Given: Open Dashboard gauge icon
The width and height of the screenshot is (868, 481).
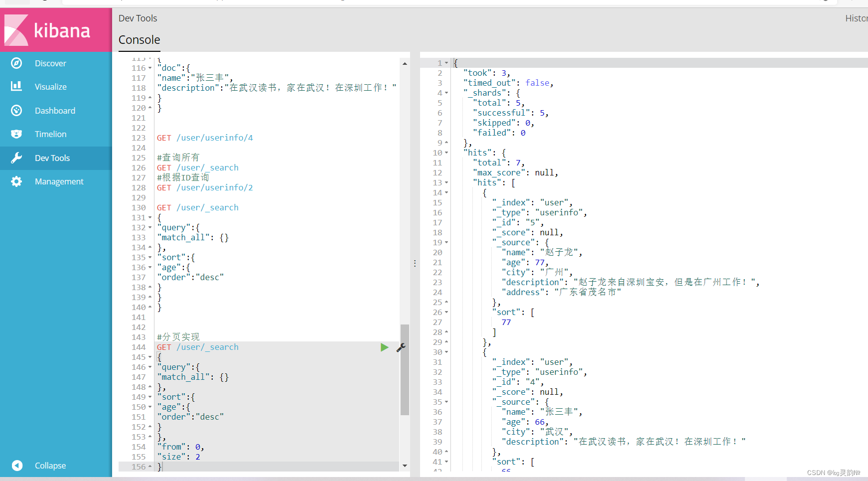Looking at the screenshot, I should pos(16,111).
